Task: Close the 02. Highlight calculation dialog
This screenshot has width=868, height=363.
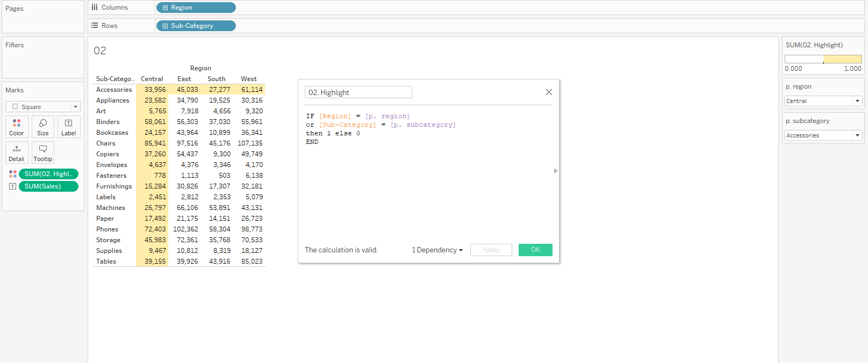Action: [549, 92]
